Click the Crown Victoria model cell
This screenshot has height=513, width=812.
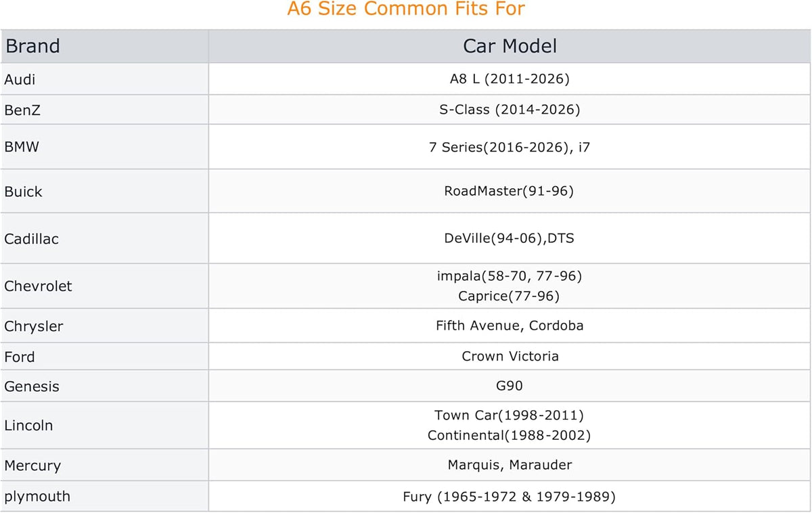(510, 356)
